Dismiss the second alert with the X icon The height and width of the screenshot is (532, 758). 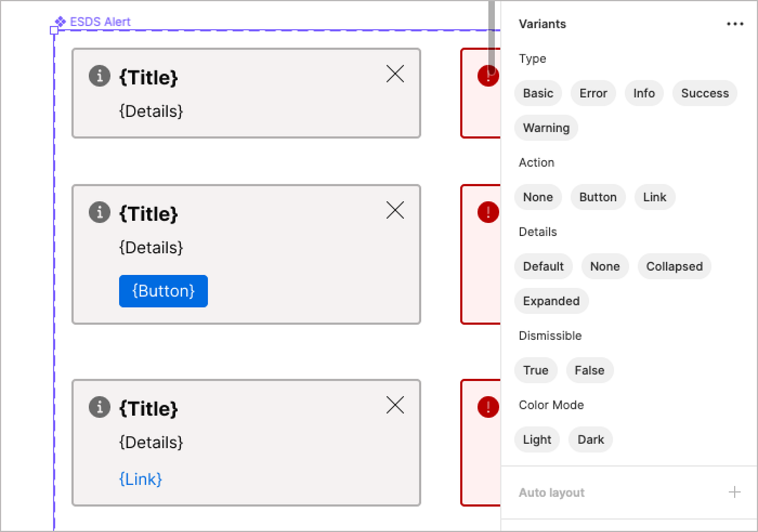pos(395,210)
